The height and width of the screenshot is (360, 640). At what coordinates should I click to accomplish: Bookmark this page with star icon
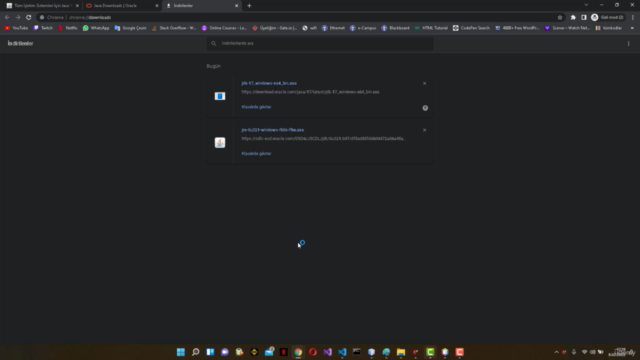click(560, 17)
